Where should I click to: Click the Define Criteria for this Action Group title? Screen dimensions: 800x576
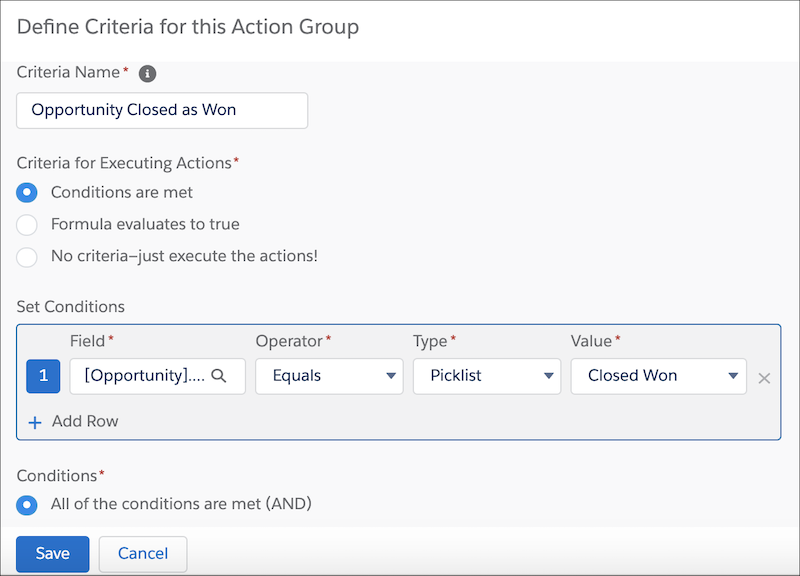click(188, 27)
